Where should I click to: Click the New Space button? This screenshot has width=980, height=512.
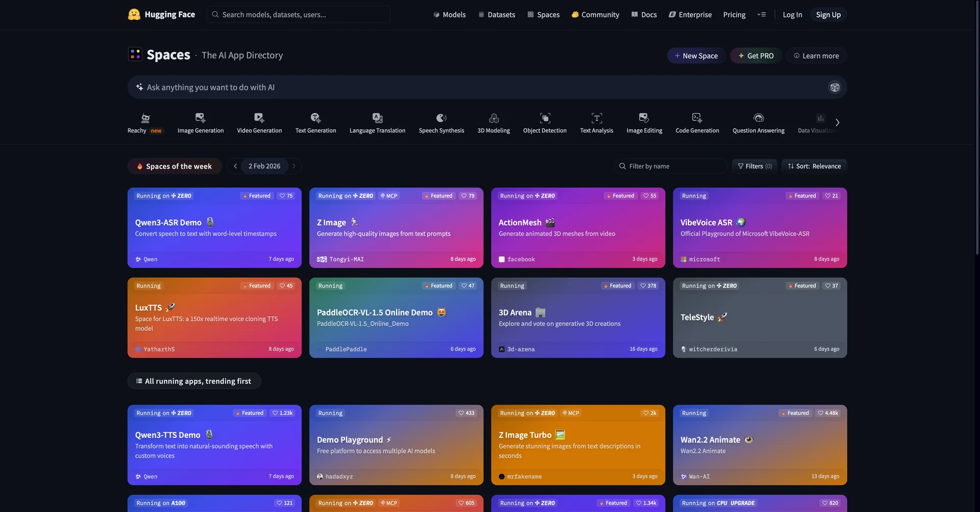[x=696, y=56]
